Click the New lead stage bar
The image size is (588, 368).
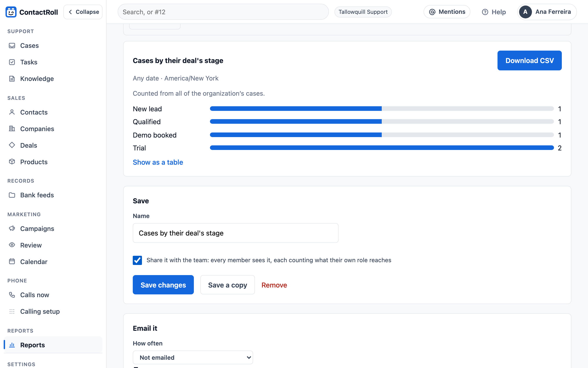click(382, 109)
